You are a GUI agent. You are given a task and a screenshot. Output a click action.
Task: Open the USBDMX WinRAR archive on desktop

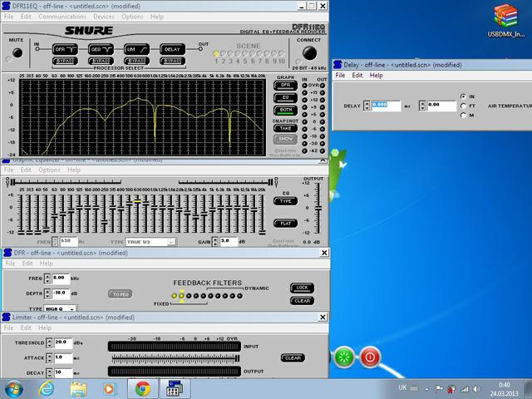coord(506,17)
